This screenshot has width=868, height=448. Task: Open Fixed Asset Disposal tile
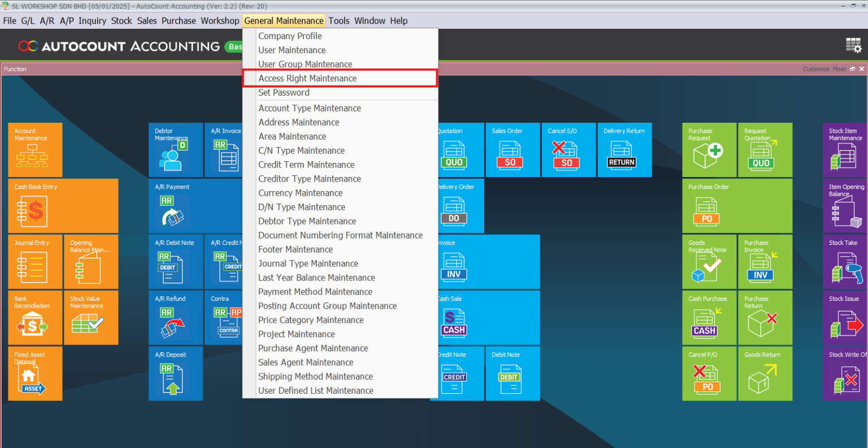pyautogui.click(x=35, y=374)
